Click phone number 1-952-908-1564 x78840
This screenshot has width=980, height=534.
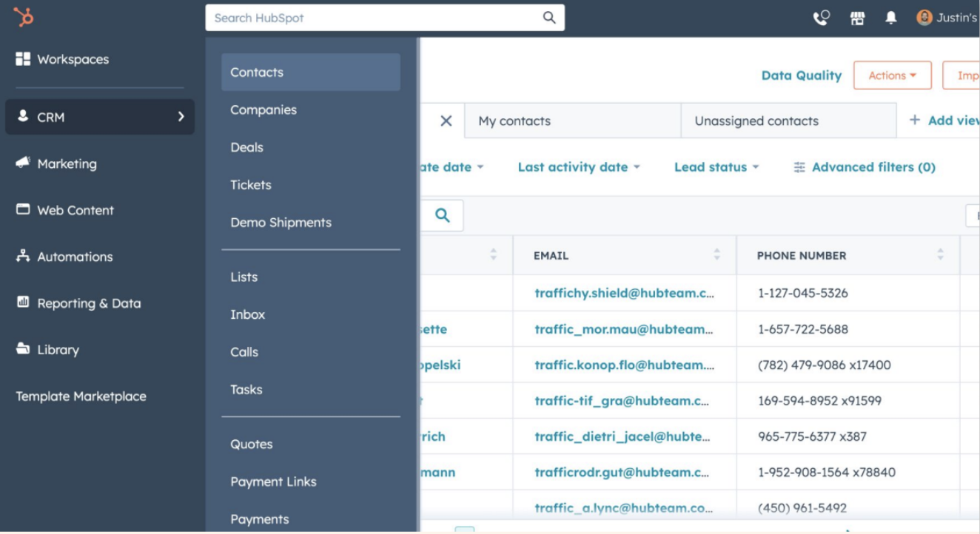827,473
